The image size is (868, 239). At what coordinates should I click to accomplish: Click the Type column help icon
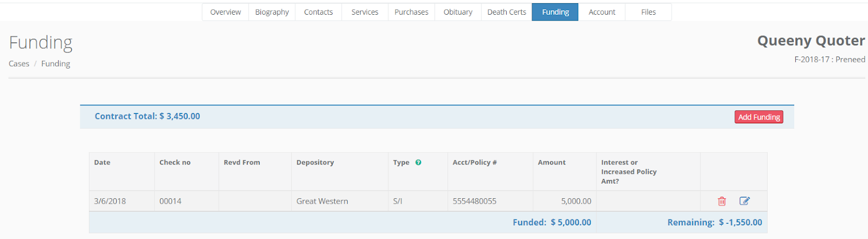[x=418, y=162]
